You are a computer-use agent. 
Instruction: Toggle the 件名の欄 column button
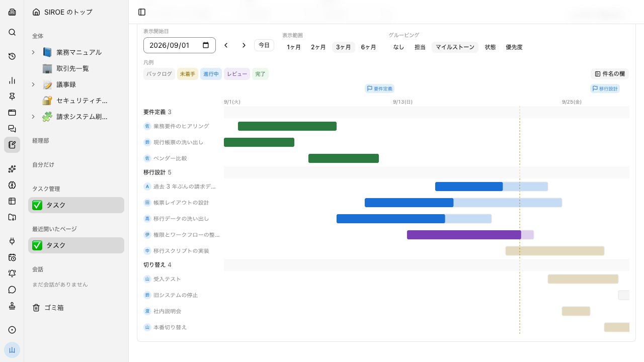coord(610,74)
